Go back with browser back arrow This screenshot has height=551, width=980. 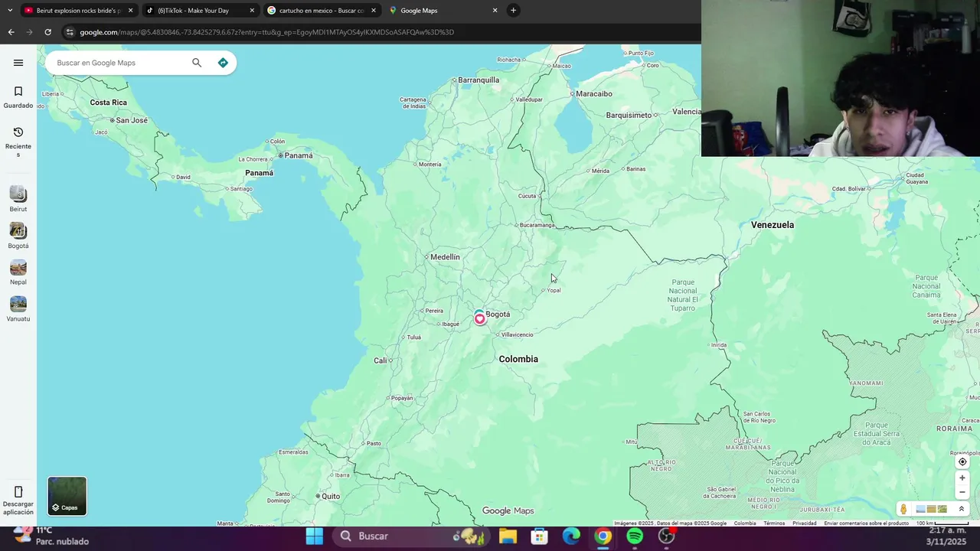point(11,32)
